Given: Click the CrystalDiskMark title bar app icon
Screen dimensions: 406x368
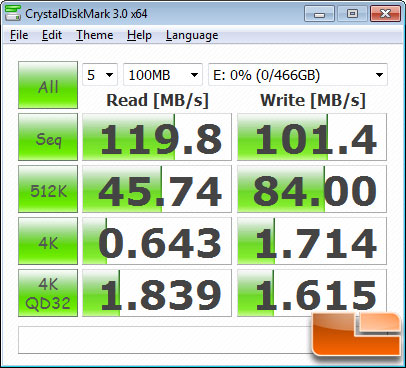Looking at the screenshot, I should tap(13, 13).
